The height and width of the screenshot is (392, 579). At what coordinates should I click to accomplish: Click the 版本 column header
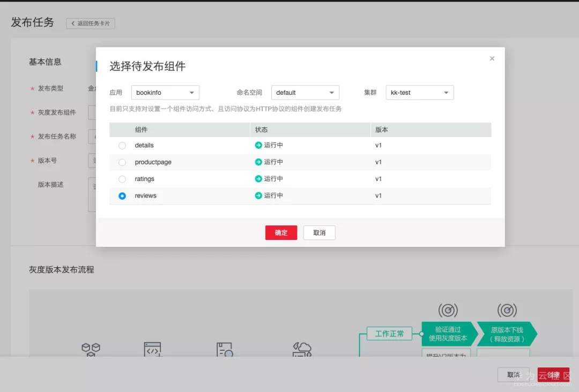(382, 130)
